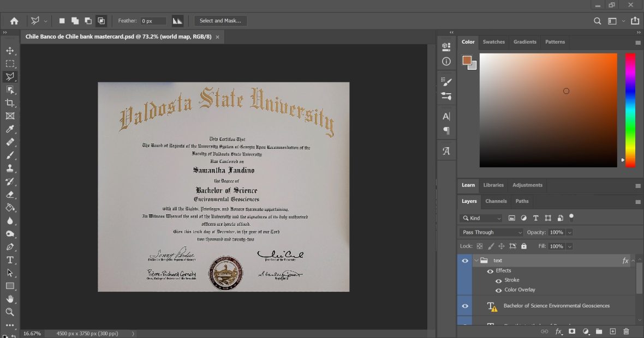The width and height of the screenshot is (644, 338).
Task: Enable Intersect with selection mode
Action: tap(101, 21)
